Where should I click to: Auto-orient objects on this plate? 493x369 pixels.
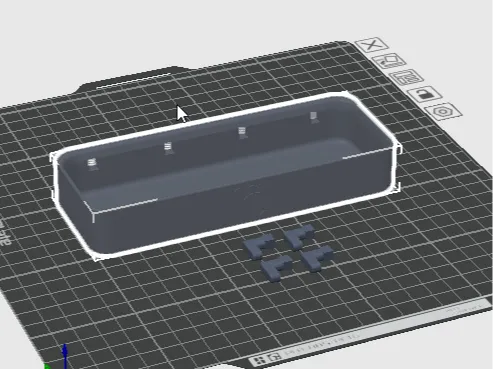coord(389,61)
